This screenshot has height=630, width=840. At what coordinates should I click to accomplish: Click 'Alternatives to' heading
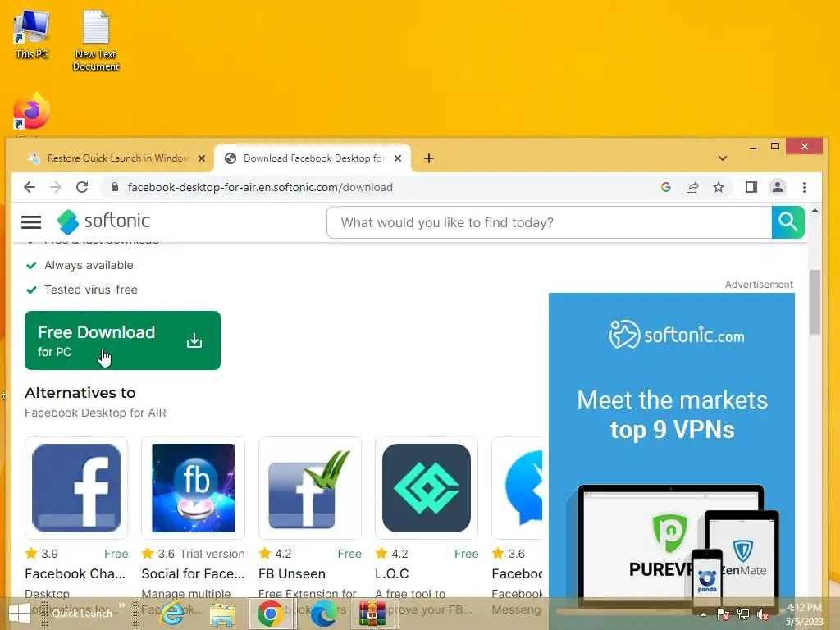(x=80, y=393)
